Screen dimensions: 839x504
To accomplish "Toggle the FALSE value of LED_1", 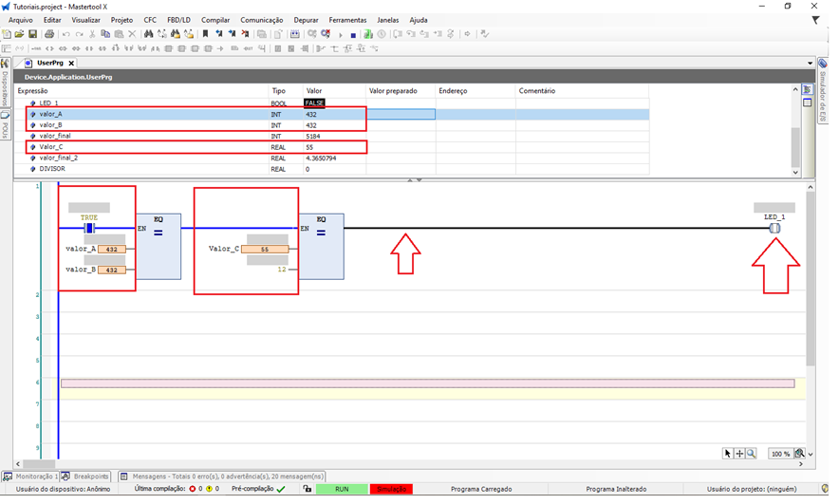I will [x=314, y=103].
